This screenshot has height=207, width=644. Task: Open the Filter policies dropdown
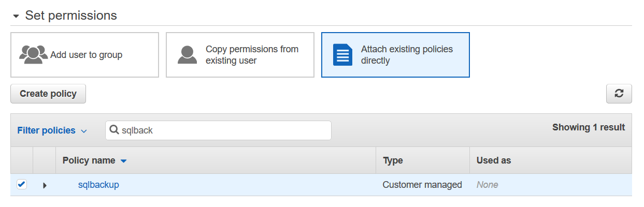click(52, 131)
